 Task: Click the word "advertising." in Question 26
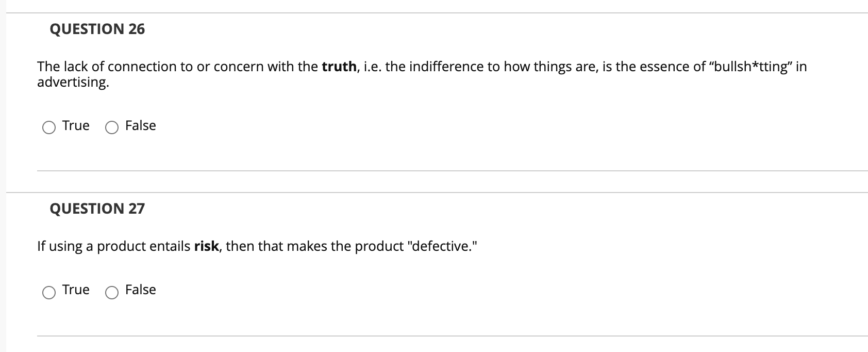(73, 83)
